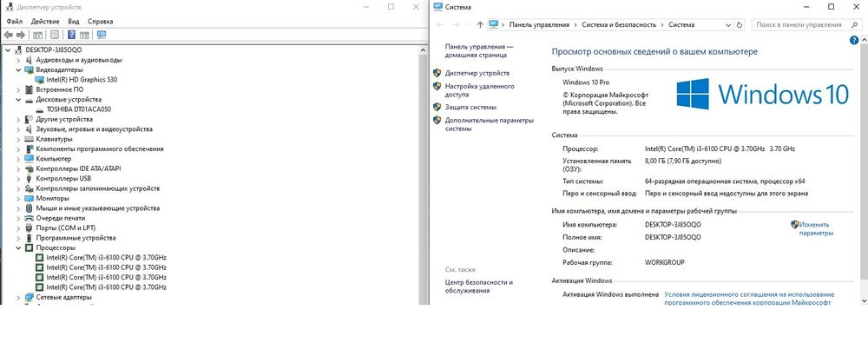
Task: Expand Компоненты программного обеспечения node
Action: point(18,149)
